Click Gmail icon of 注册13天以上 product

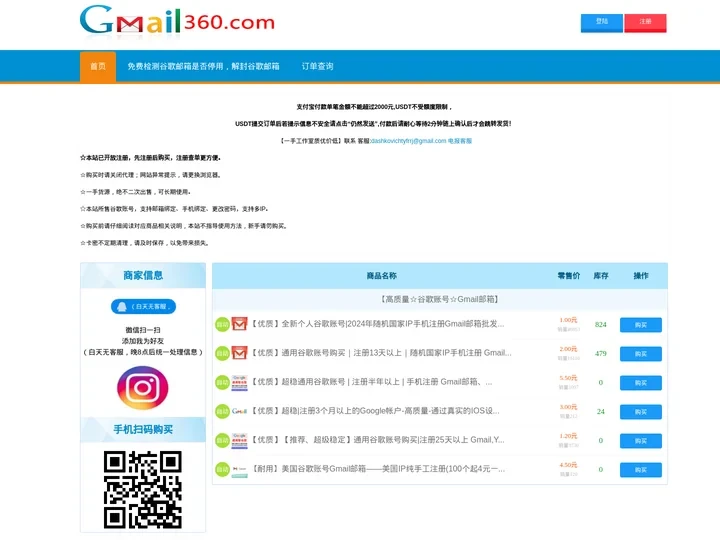[239, 353]
